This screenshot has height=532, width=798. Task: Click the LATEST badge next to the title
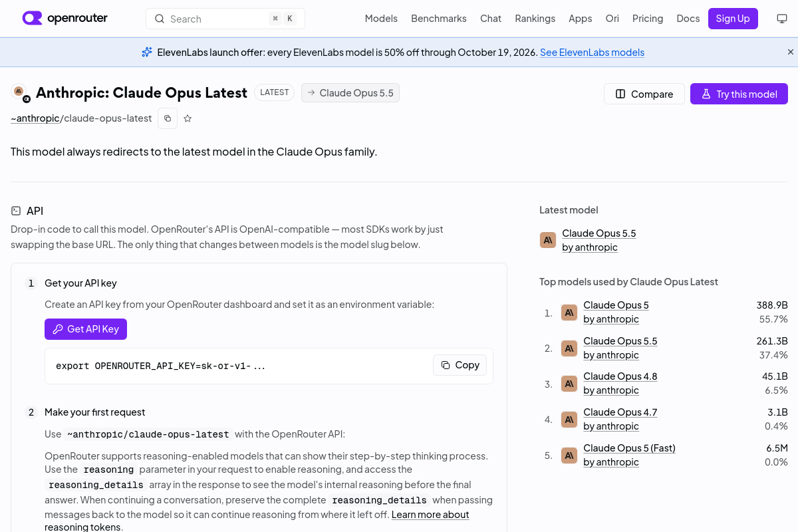coord(274,92)
